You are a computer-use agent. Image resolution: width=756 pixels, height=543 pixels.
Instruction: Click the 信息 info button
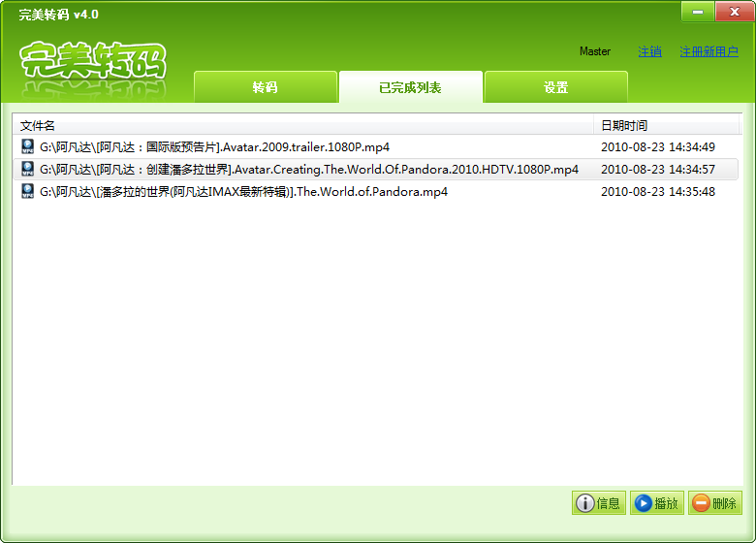point(599,503)
